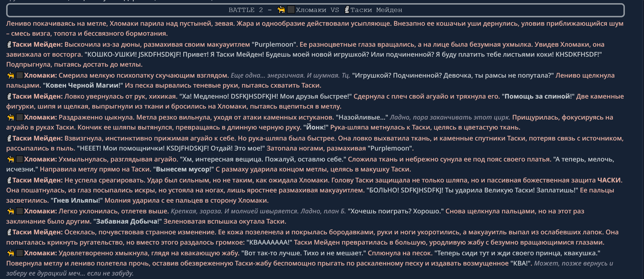The image size is (644, 279).
Task: Click the bold spell name 'Помощь за спиной'
Action: click(x=537, y=97)
